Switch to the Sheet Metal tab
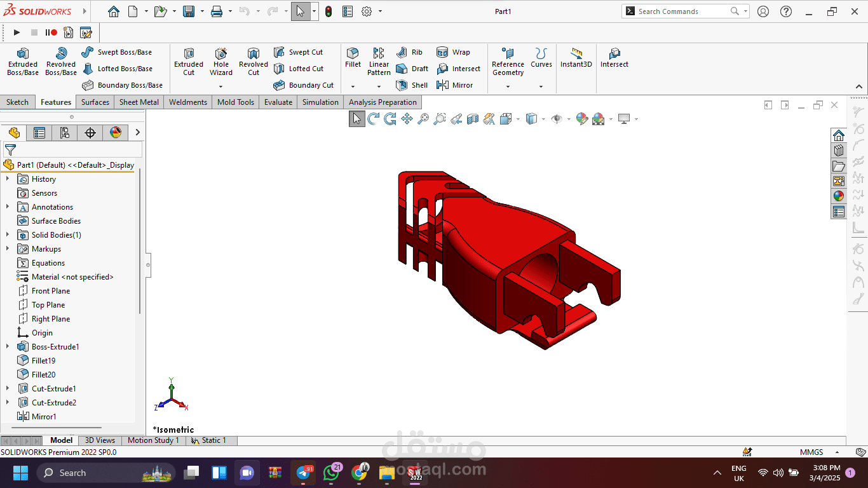This screenshot has width=868, height=488. pos(139,102)
